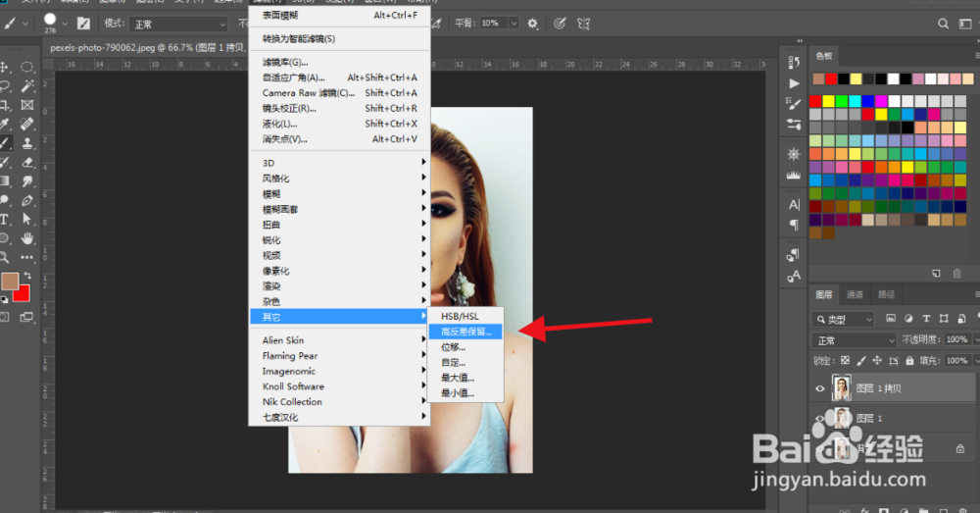
Task: Toggle shape layer filter icon
Action: tap(944, 319)
